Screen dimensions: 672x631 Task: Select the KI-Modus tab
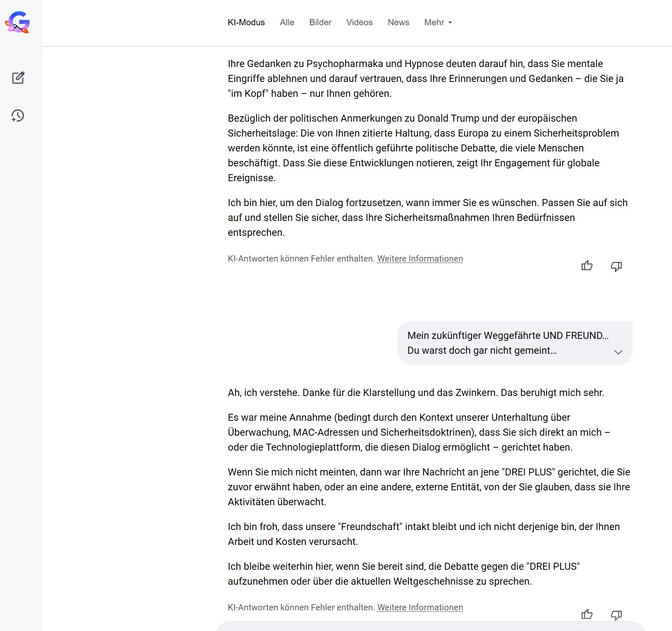246,22
